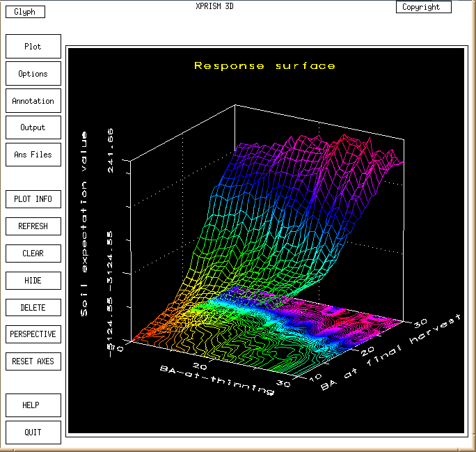476x452 pixels.
Task: Open the Plot menu
Action: 33,47
